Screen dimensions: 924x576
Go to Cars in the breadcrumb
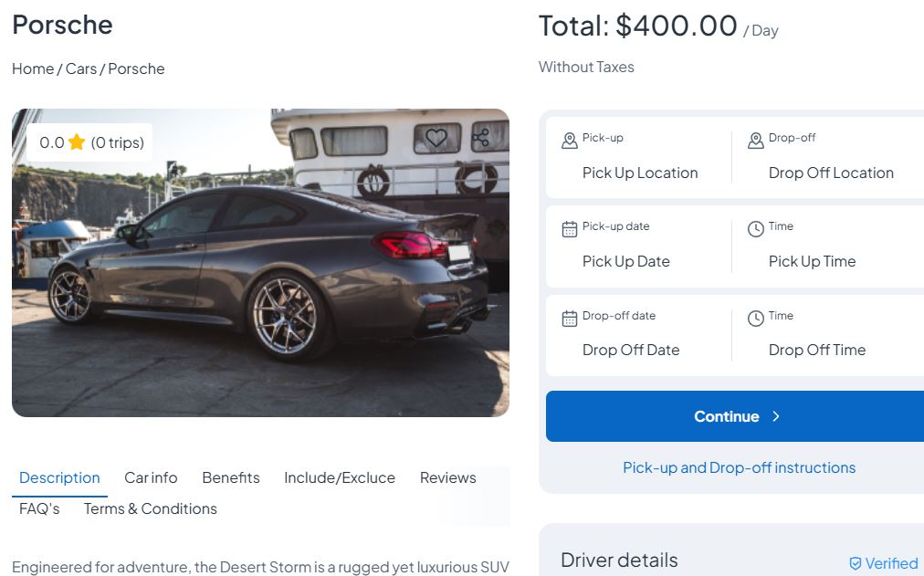[81, 68]
